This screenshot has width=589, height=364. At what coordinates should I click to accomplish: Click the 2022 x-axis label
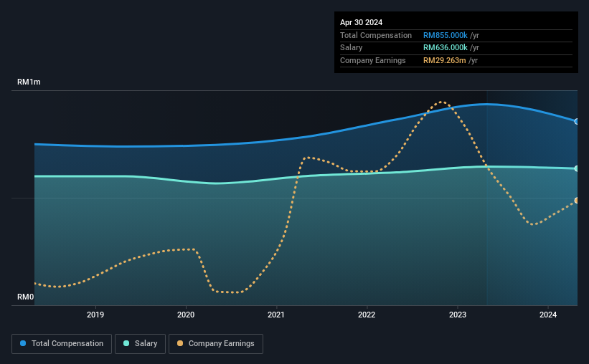click(x=367, y=315)
